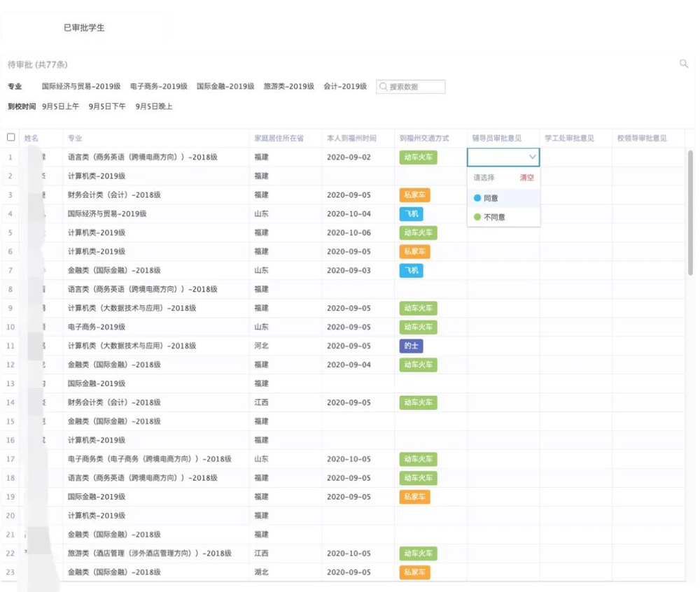The image size is (700, 592).
Task: Filter by major 旅游类-2019级
Action: click(289, 87)
